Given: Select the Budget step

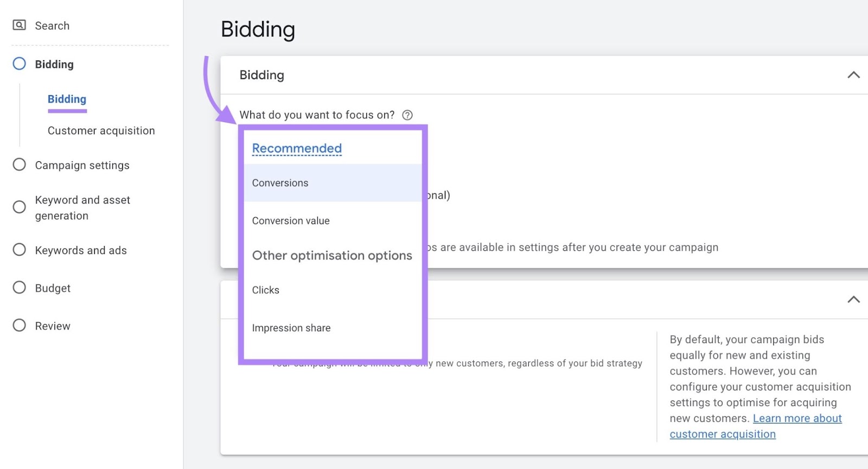Looking at the screenshot, I should pyautogui.click(x=52, y=288).
